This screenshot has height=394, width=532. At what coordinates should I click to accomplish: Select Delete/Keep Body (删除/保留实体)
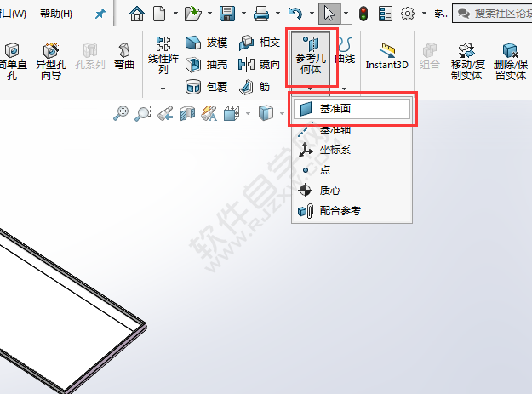coord(511,61)
